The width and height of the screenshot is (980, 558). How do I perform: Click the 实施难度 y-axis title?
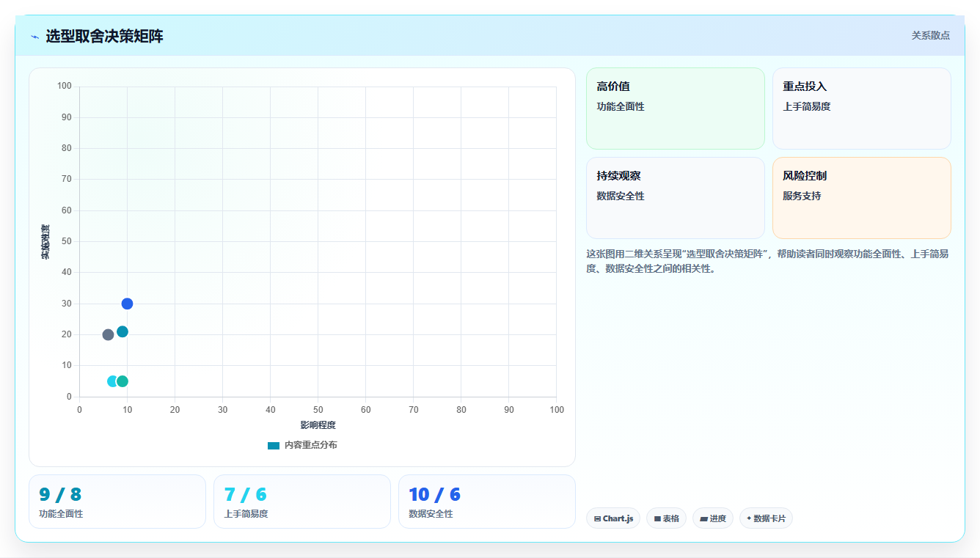(45, 242)
